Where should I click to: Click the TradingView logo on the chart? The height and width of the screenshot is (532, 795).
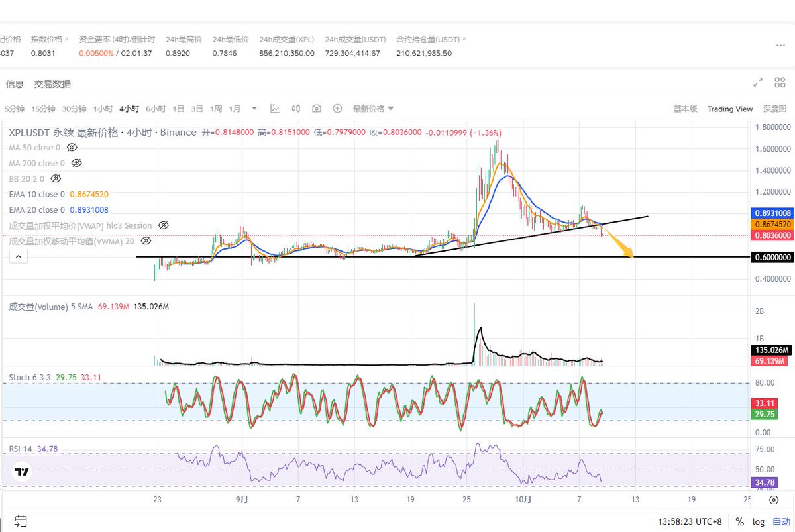coord(23,472)
